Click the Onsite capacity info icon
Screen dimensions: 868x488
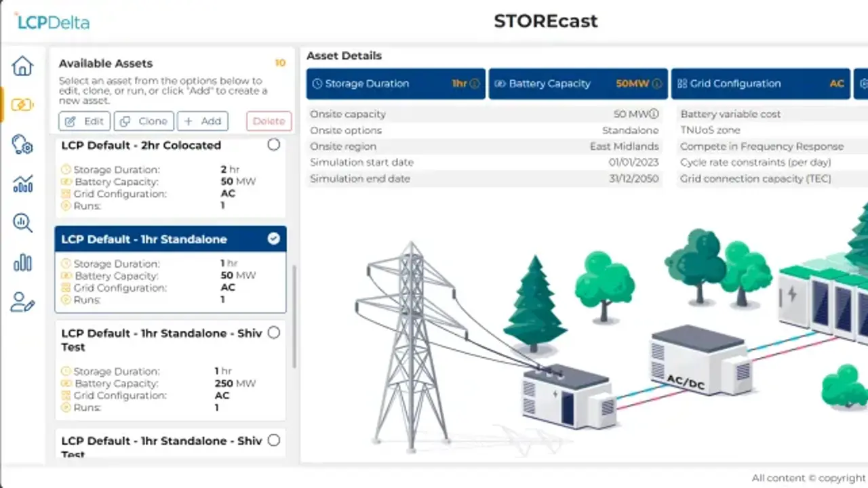pos(654,114)
